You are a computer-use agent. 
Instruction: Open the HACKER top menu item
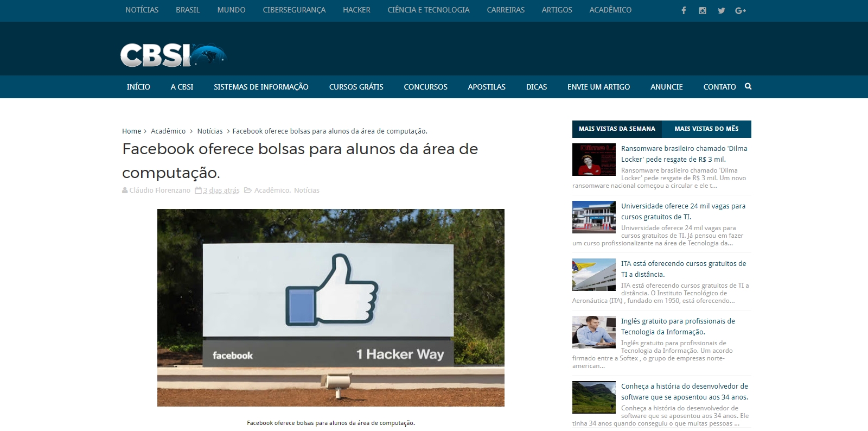click(356, 10)
